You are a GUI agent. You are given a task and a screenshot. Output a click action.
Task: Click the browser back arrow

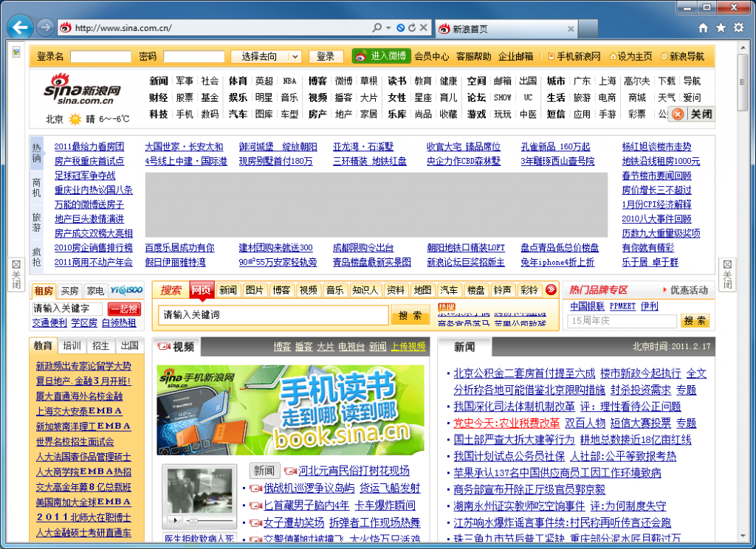click(x=20, y=27)
